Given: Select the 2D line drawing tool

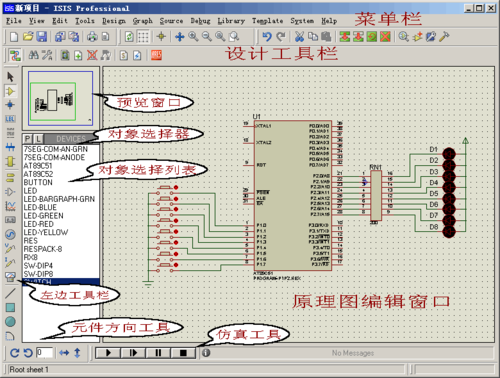Looking at the screenshot, I should pyautogui.click(x=10, y=293).
